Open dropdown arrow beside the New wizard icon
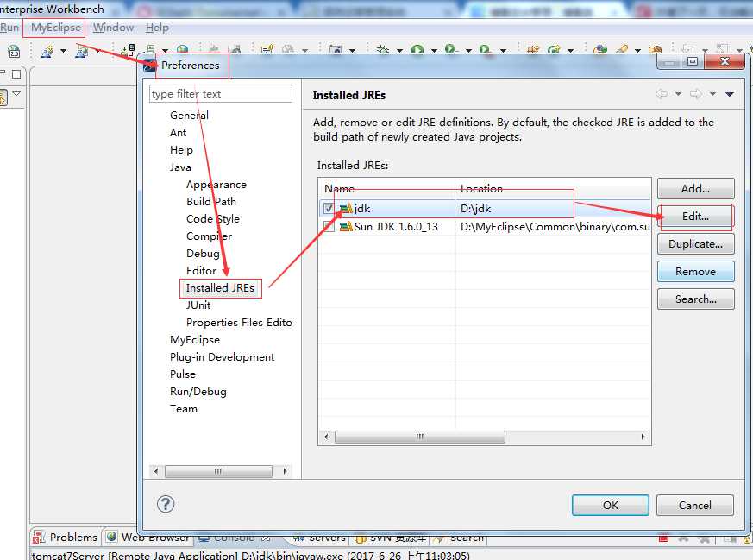 63,50
